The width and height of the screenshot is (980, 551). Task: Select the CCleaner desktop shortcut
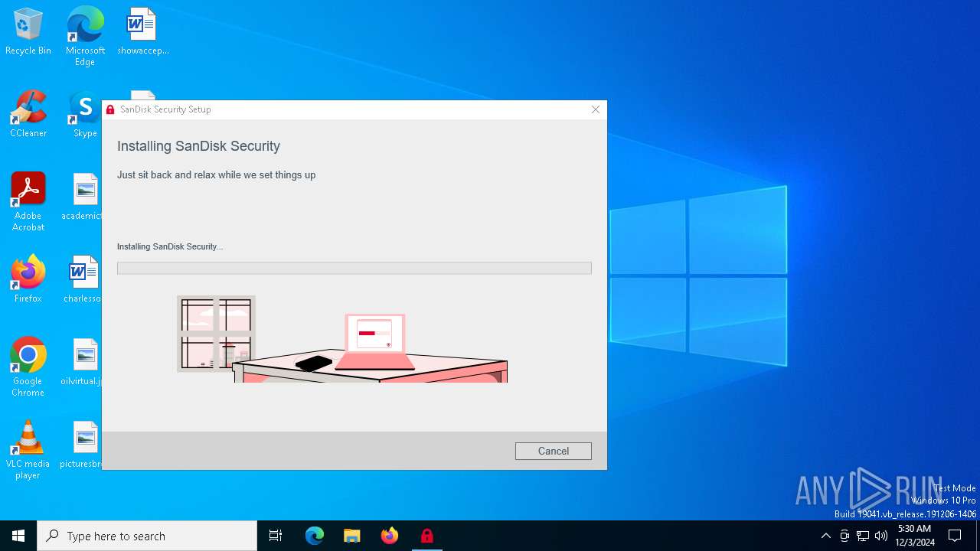pyautogui.click(x=28, y=114)
